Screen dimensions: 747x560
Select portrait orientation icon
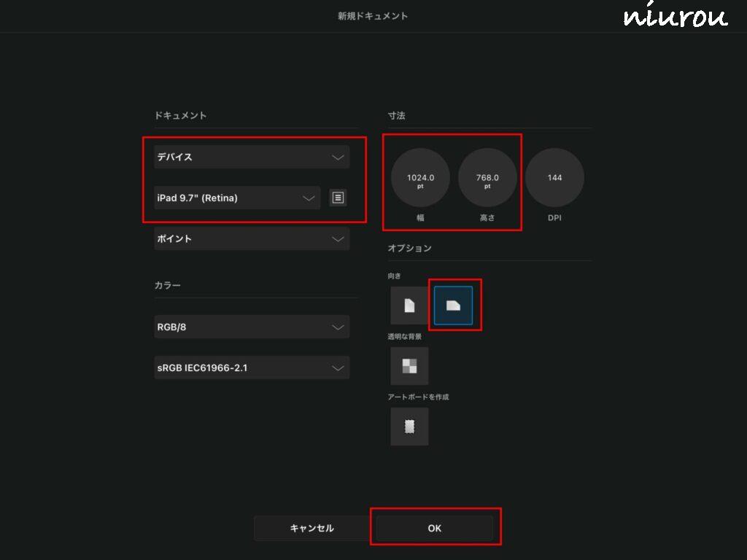[x=409, y=305]
